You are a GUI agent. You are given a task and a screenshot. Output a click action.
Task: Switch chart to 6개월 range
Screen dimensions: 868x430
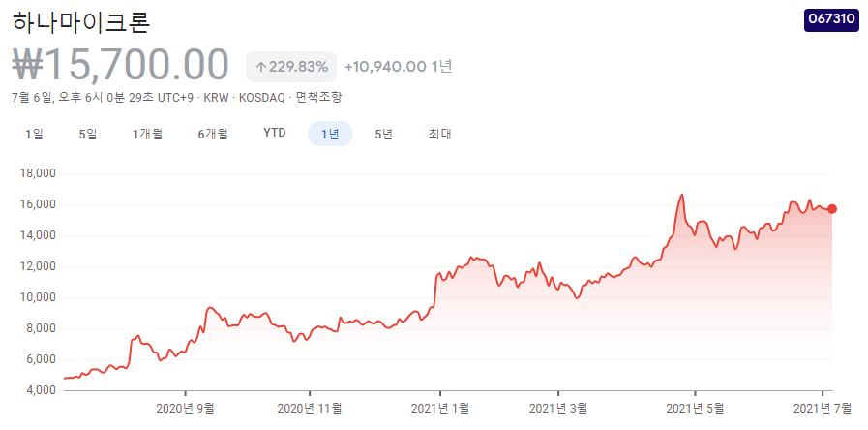tap(213, 134)
